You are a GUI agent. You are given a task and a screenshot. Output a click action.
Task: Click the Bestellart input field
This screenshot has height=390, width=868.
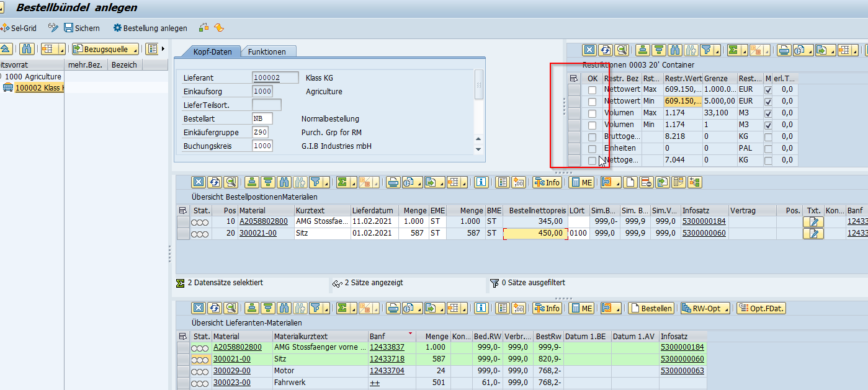[x=262, y=118]
